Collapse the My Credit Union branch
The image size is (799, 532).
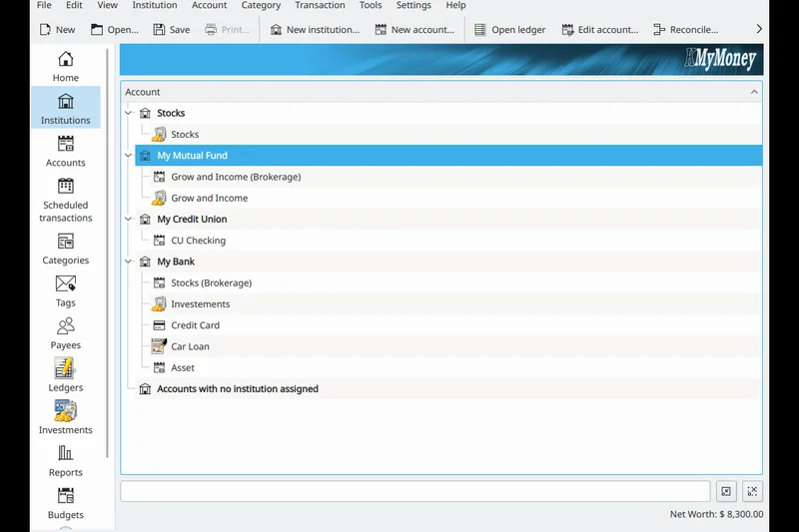[x=128, y=220]
